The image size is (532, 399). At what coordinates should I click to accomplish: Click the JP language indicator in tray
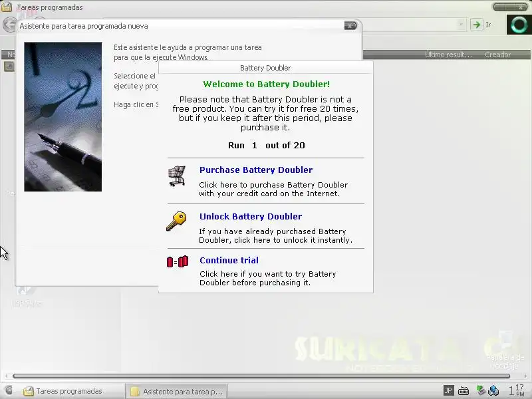click(x=448, y=390)
